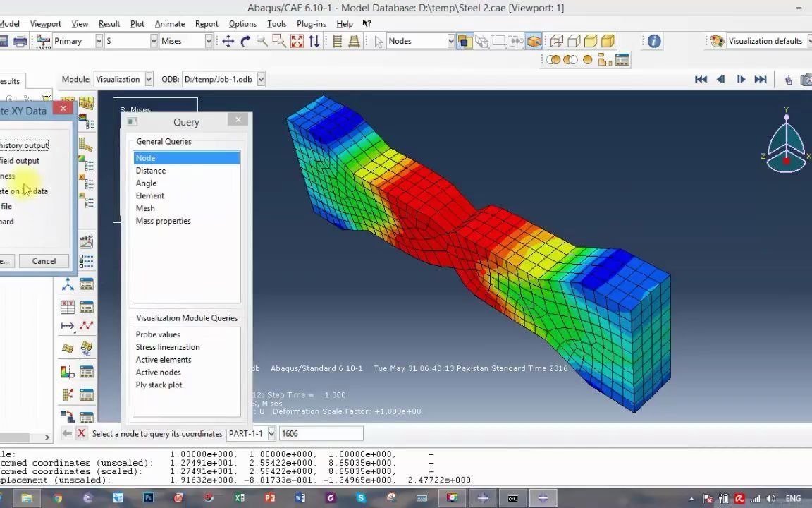Jump to last frame

point(761,79)
